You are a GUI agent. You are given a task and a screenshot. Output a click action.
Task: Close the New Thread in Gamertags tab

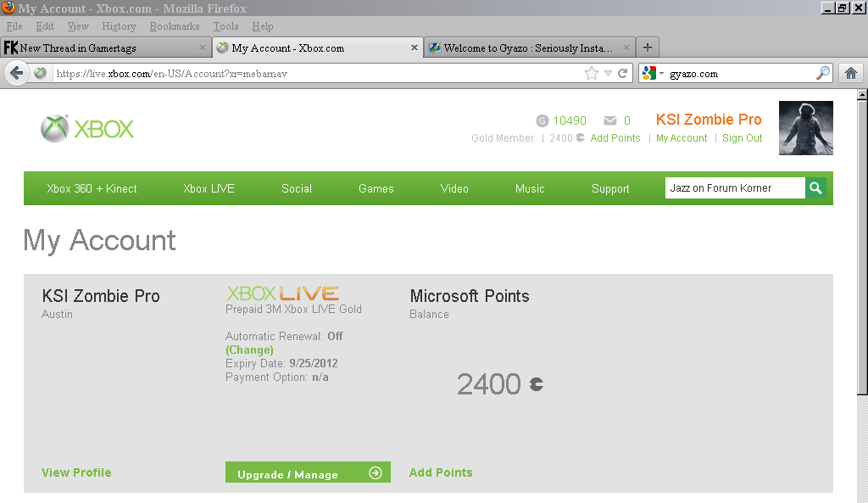203,48
